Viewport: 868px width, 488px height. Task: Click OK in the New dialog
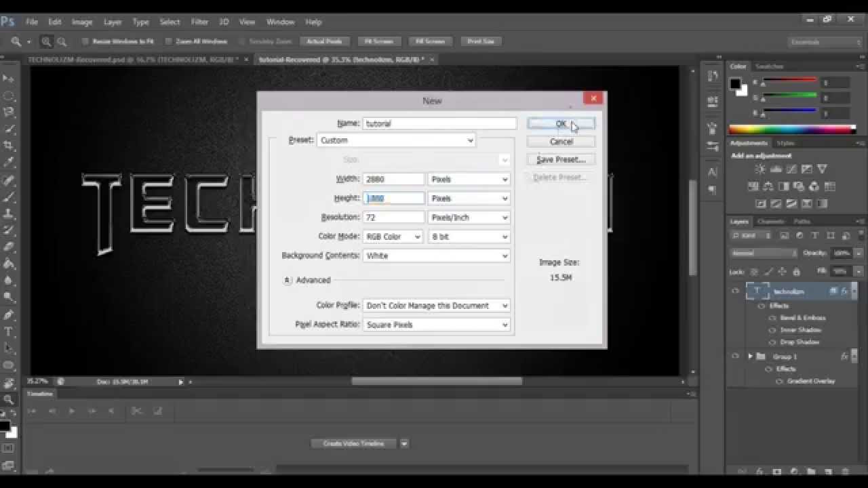[x=561, y=124]
